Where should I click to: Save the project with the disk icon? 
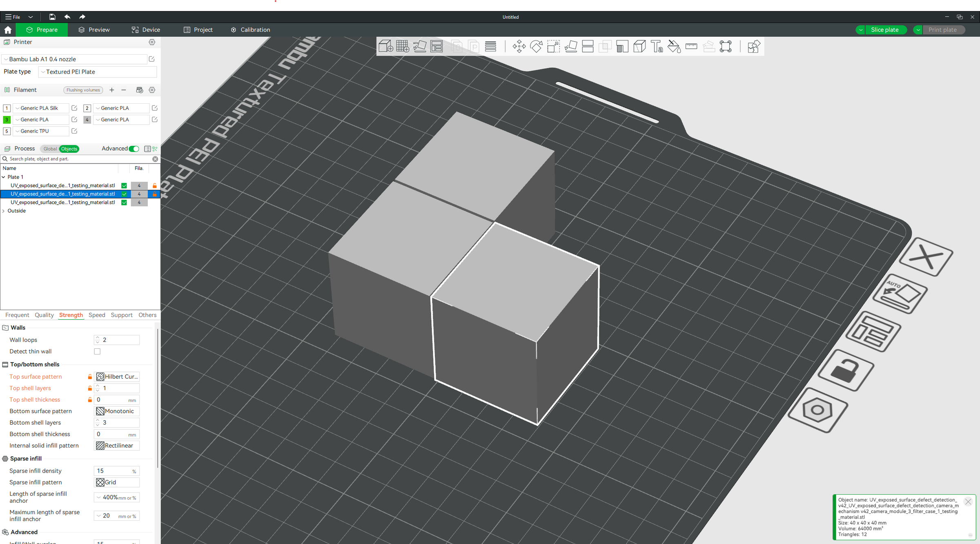(52, 17)
